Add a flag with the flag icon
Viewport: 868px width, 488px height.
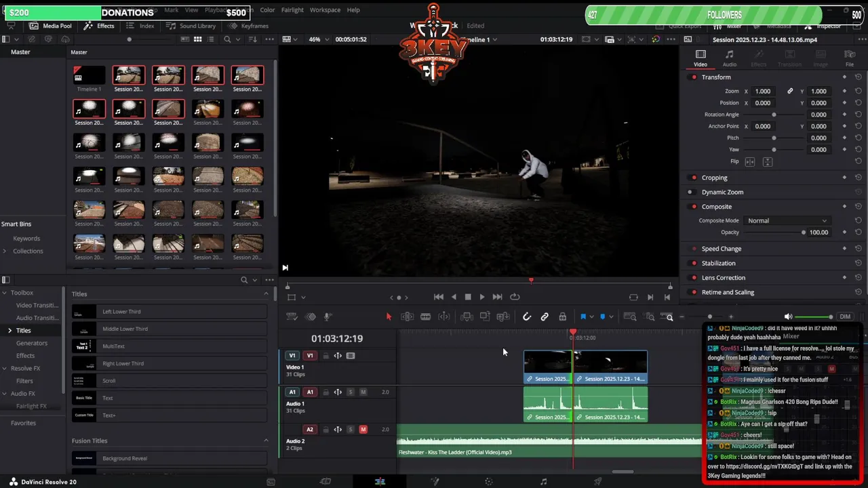(x=583, y=317)
